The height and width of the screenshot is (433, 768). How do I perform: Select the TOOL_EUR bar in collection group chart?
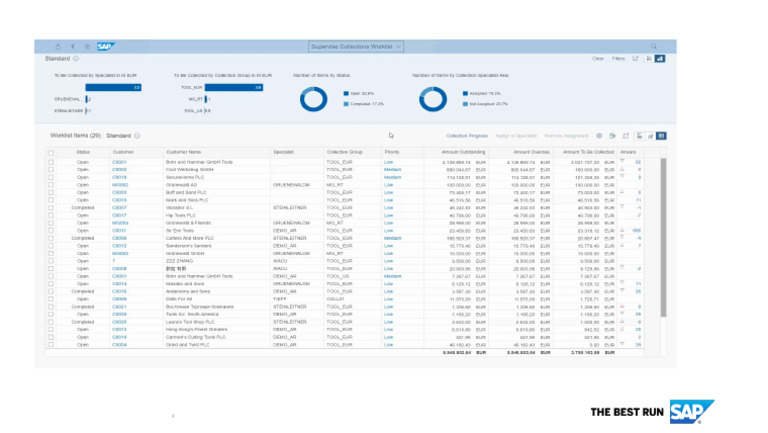(234, 88)
